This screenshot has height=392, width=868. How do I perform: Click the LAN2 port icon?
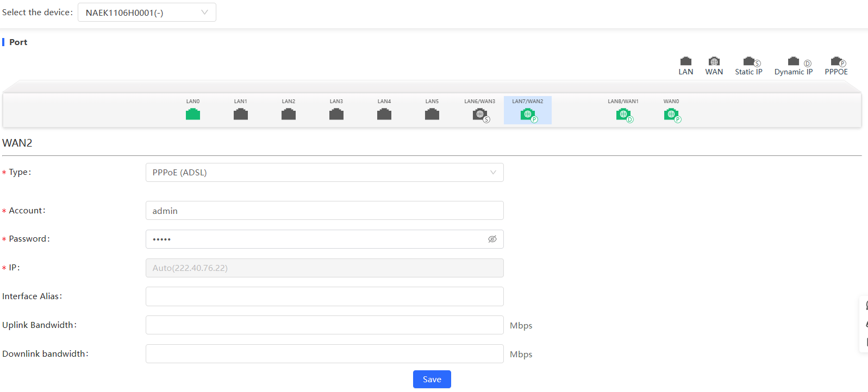(x=289, y=114)
